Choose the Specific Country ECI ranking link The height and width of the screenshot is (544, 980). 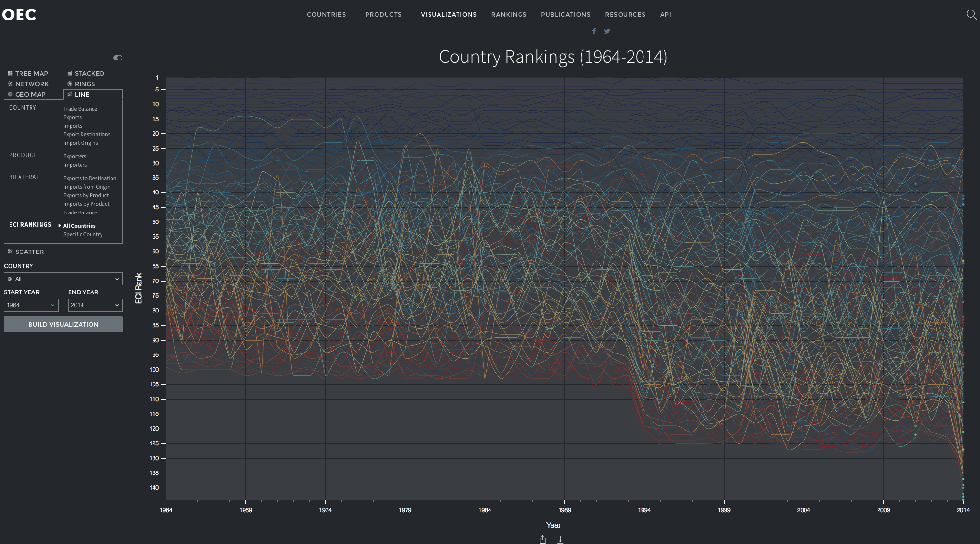tap(83, 234)
